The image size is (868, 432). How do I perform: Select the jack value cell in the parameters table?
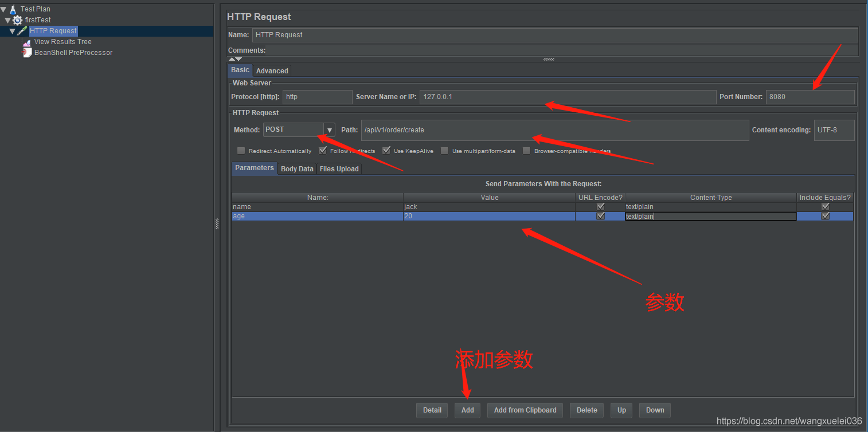pos(488,207)
